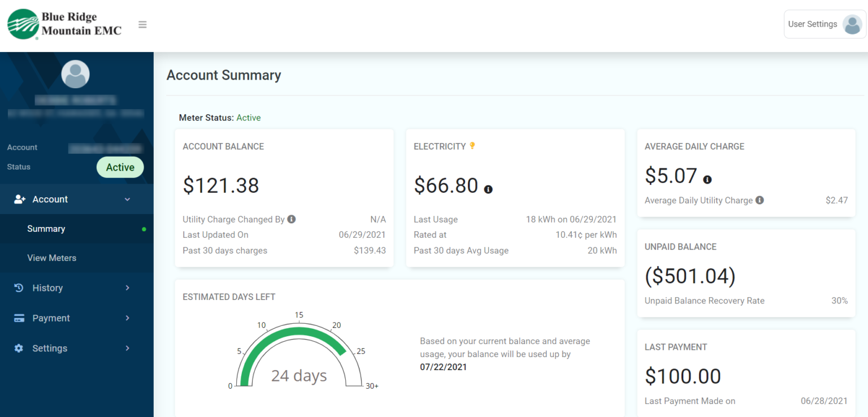Expand the Payment section
Image resolution: width=868 pixels, height=417 pixels.
76,318
